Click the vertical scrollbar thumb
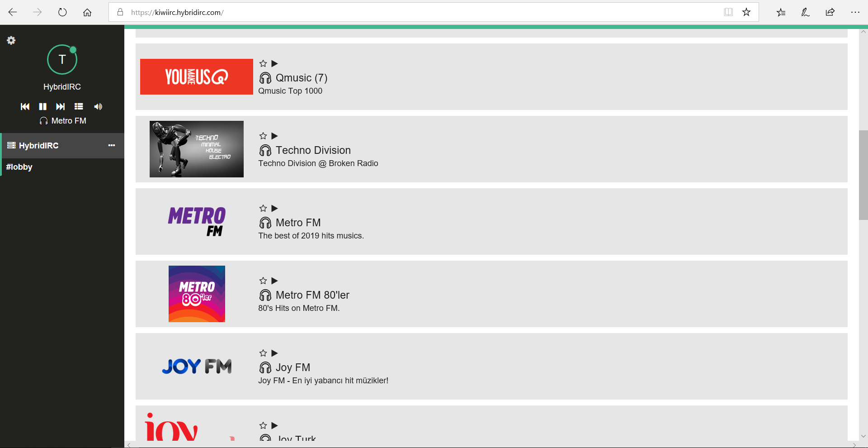868x448 pixels. pos(863,175)
